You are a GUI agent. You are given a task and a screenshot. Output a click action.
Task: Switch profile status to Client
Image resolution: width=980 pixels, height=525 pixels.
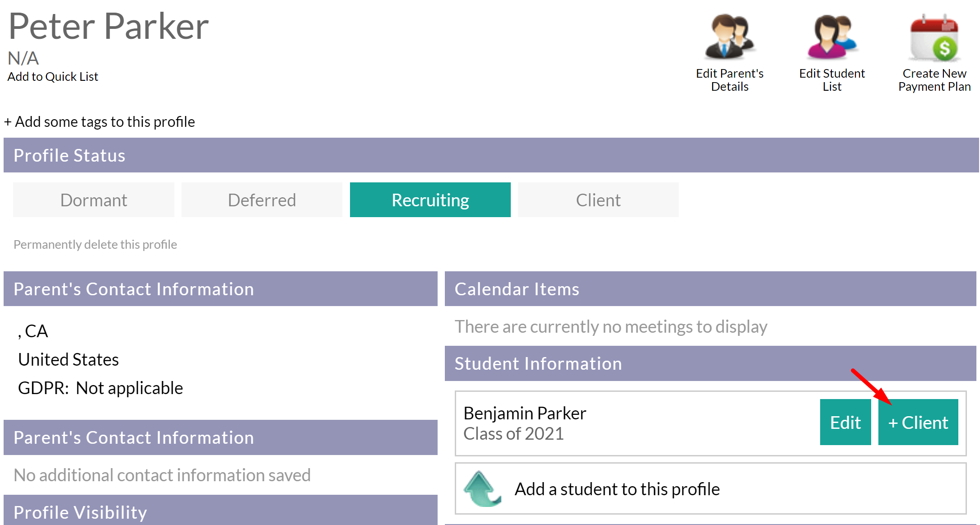598,200
